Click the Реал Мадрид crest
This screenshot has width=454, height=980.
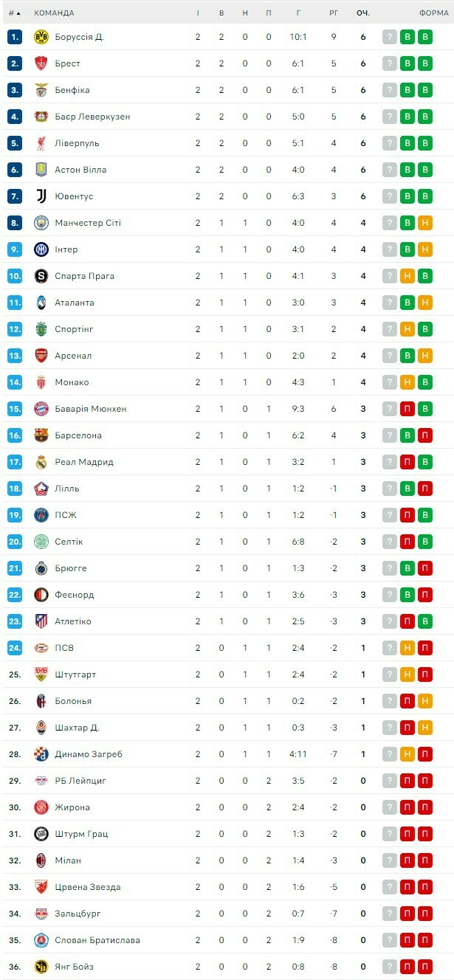click(x=41, y=462)
